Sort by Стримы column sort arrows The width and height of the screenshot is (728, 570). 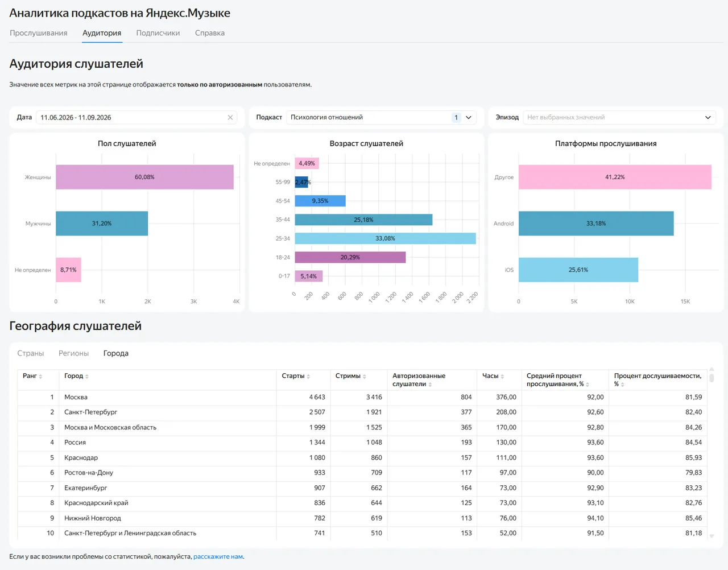(x=364, y=377)
